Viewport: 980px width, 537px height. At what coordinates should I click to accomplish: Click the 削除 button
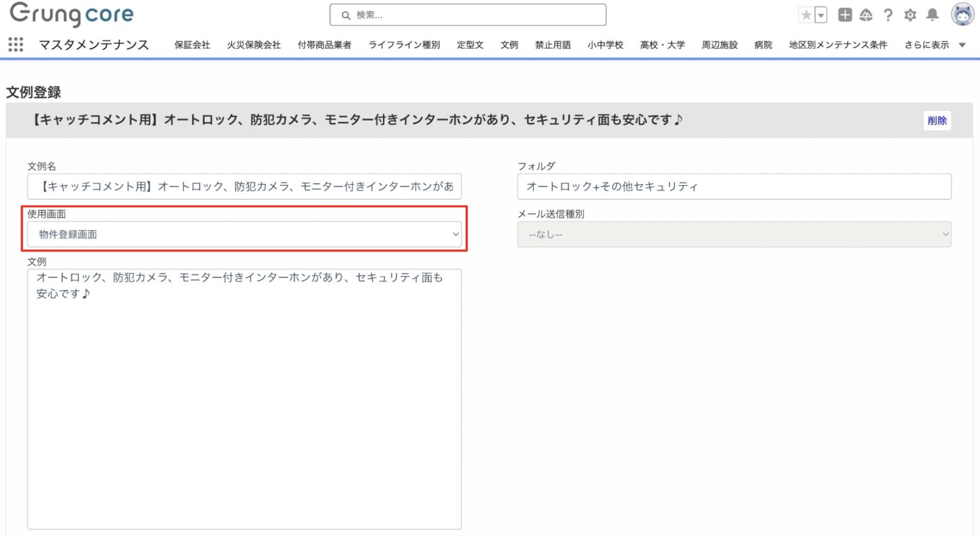coord(937,121)
